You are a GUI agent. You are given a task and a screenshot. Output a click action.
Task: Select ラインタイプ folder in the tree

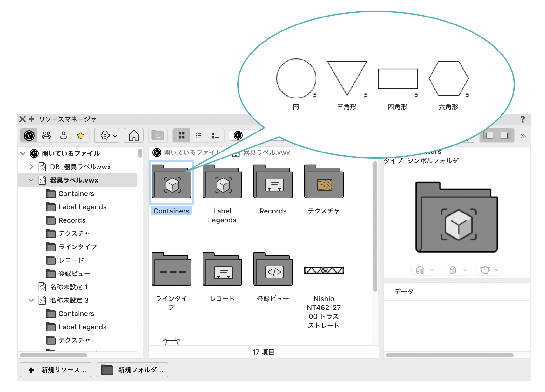click(x=77, y=247)
